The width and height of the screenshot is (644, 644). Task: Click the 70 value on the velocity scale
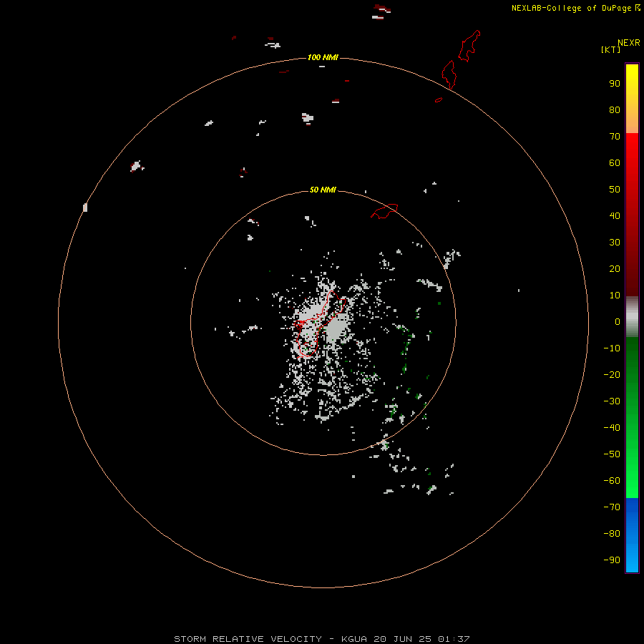(x=615, y=137)
